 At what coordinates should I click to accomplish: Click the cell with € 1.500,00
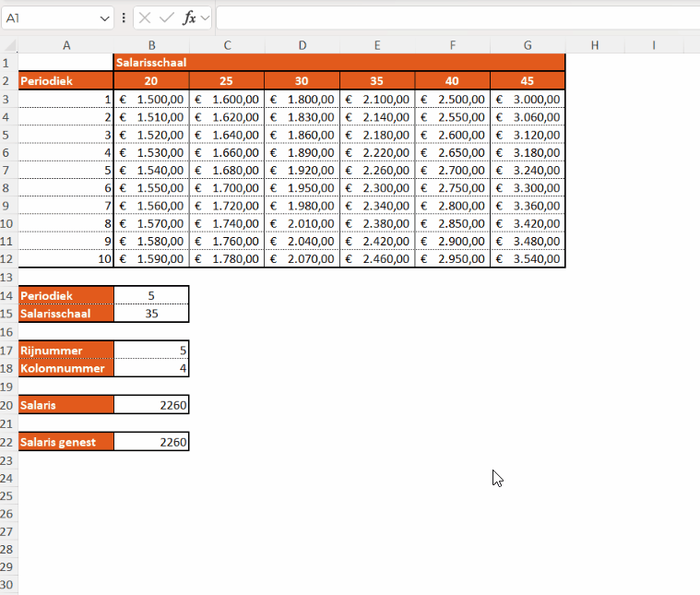click(151, 100)
